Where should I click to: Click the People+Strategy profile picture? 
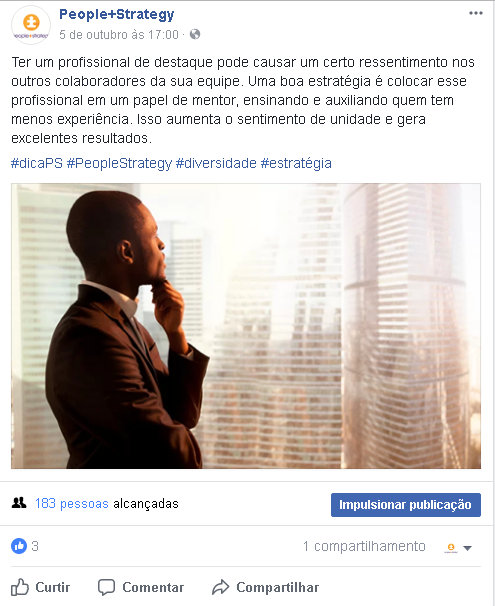point(31,25)
